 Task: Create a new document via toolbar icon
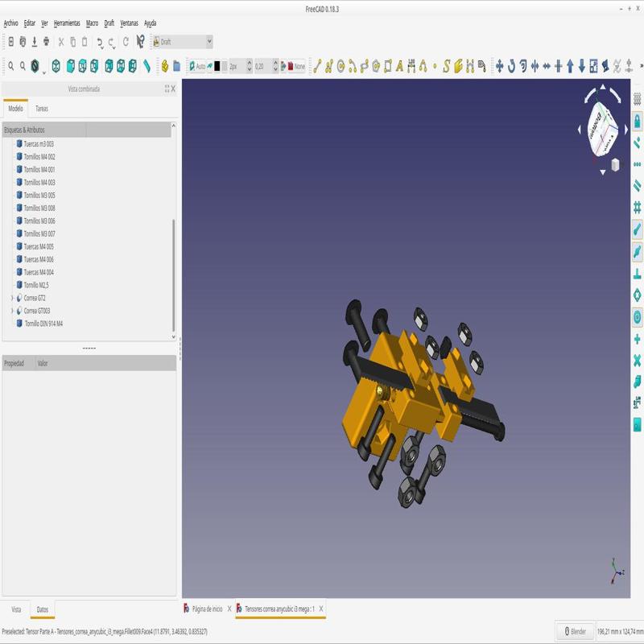click(11, 42)
